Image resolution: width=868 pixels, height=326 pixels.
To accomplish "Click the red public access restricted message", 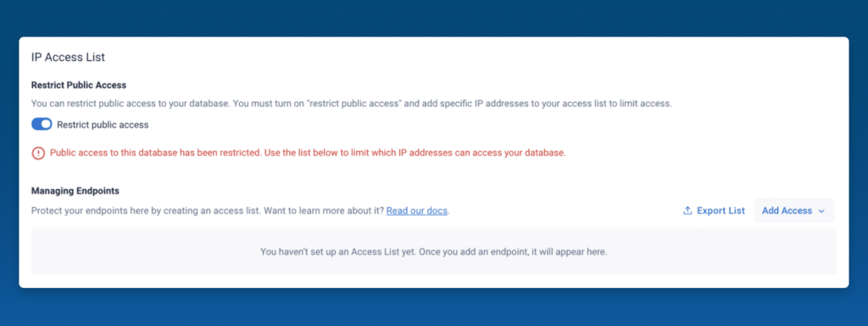I will tap(308, 153).
